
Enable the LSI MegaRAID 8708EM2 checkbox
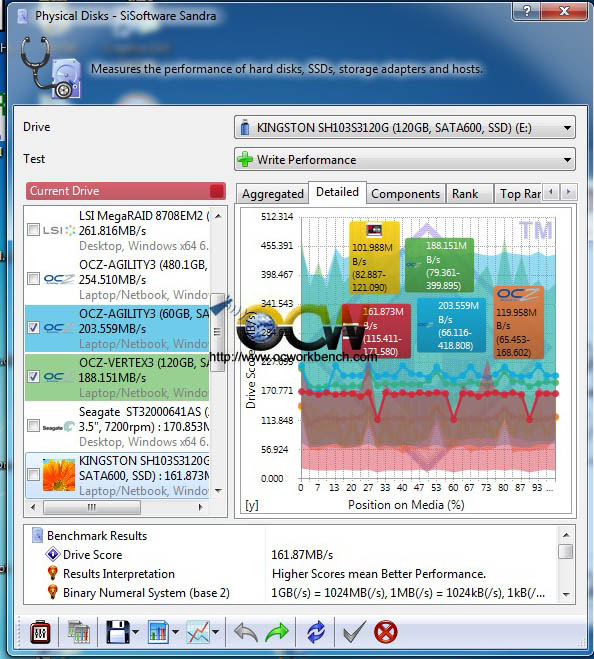[x=33, y=230]
